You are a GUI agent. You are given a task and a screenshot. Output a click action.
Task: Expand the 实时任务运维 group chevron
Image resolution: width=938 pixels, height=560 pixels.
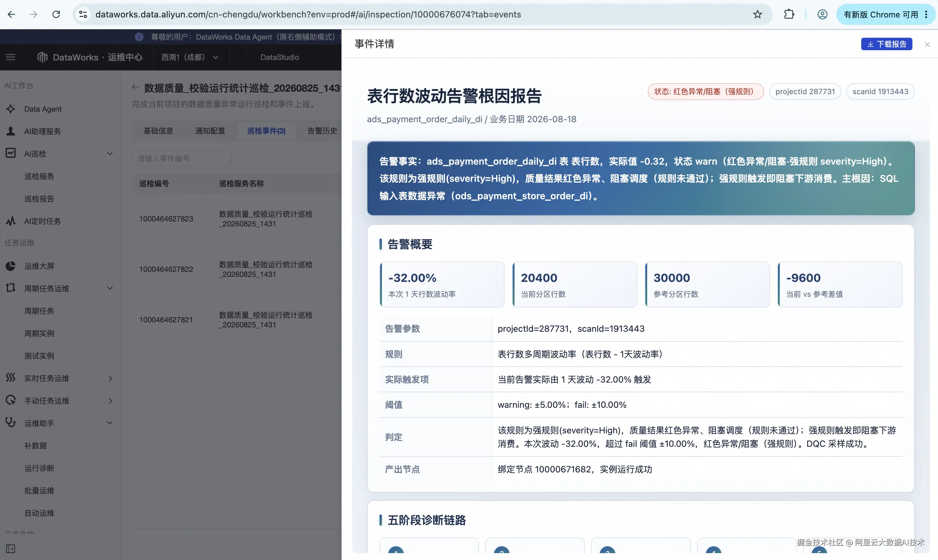tap(110, 379)
